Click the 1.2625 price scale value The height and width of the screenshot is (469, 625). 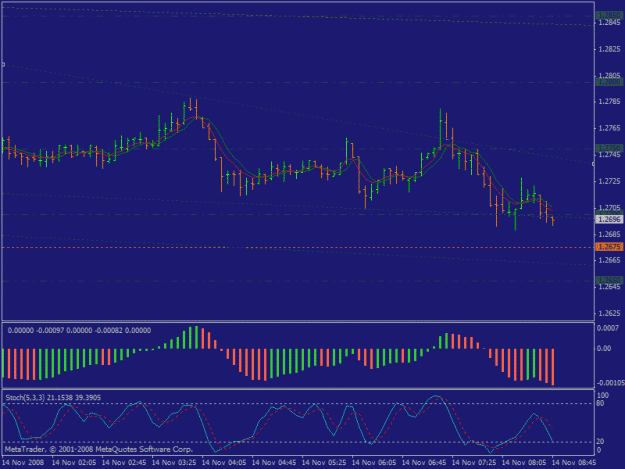pos(609,314)
